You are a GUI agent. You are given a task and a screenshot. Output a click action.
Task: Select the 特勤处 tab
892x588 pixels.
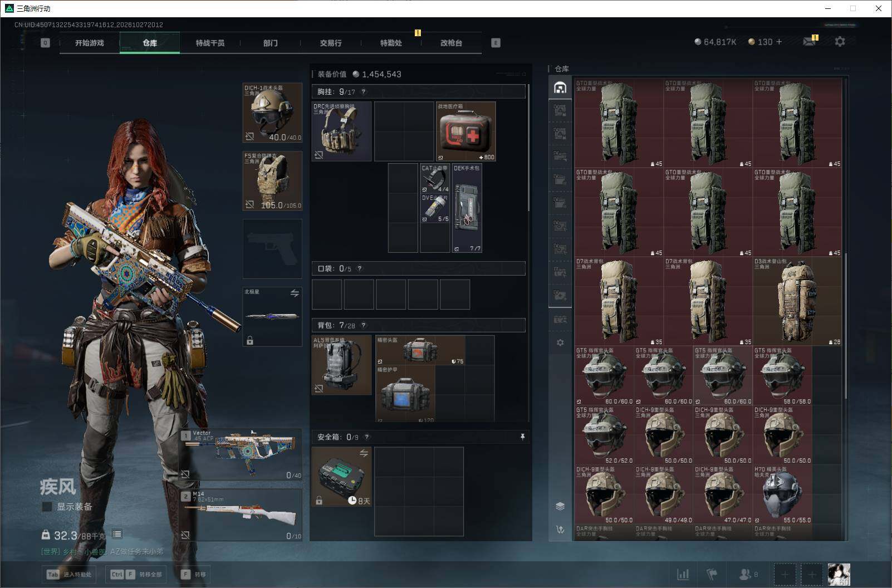pyautogui.click(x=391, y=43)
